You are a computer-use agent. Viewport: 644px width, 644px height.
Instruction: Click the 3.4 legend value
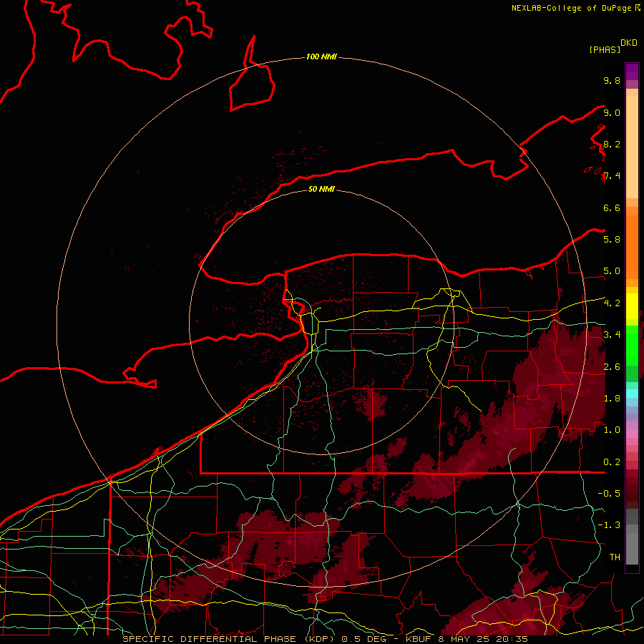click(x=612, y=335)
